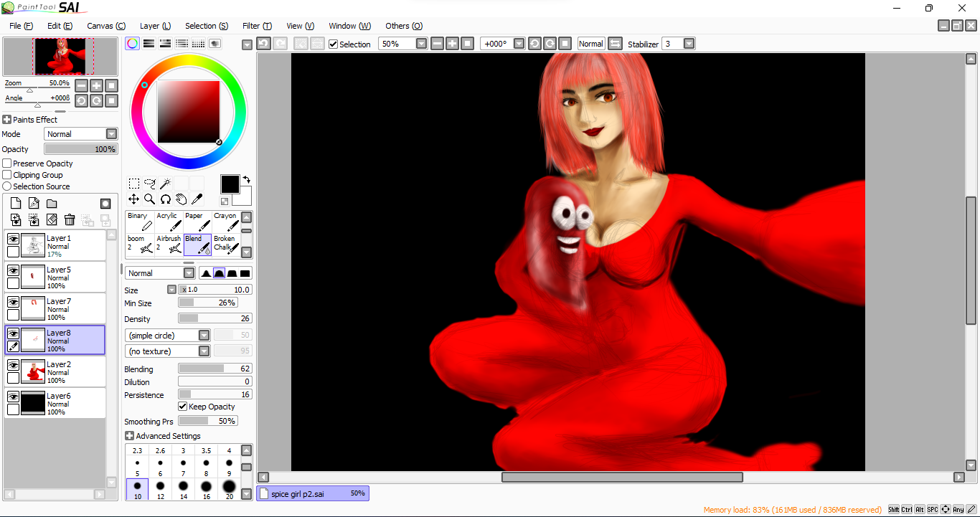Create a new normal layer
The image size is (980, 517).
(x=16, y=204)
